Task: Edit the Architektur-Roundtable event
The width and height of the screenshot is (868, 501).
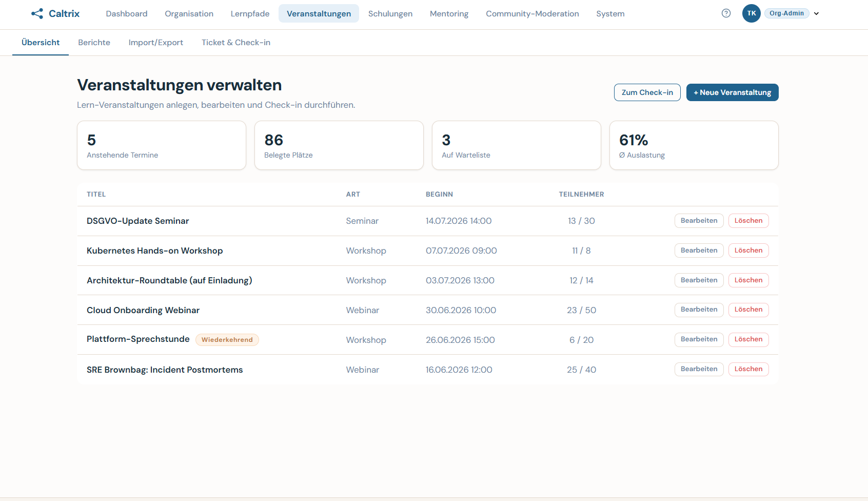Action: click(699, 280)
